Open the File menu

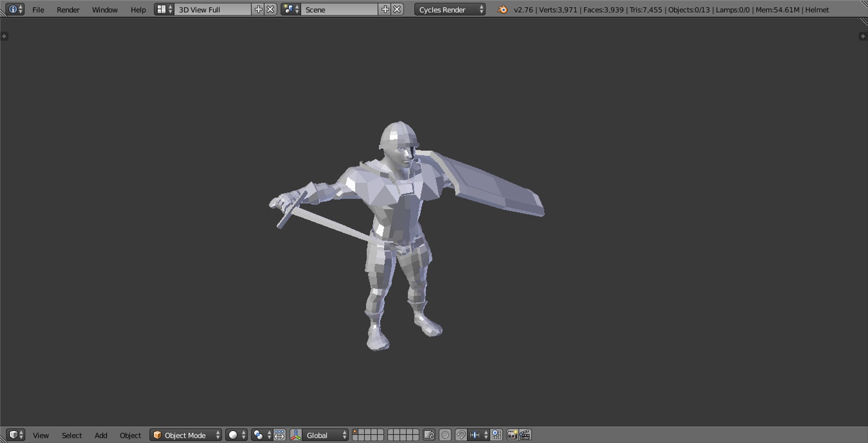coord(38,9)
